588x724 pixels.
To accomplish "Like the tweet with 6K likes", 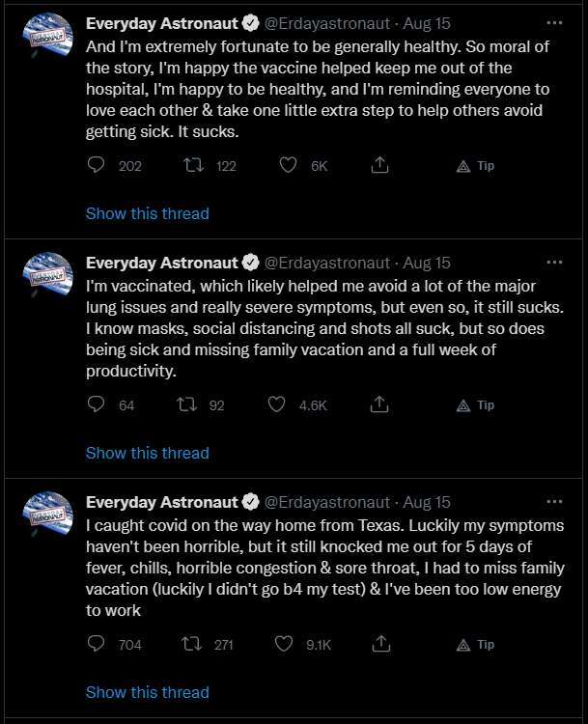I will 288,165.
